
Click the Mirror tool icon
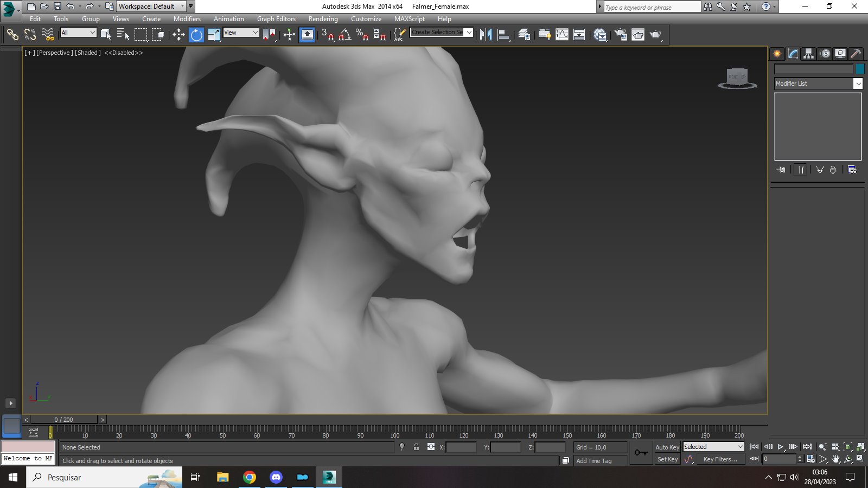pos(486,35)
